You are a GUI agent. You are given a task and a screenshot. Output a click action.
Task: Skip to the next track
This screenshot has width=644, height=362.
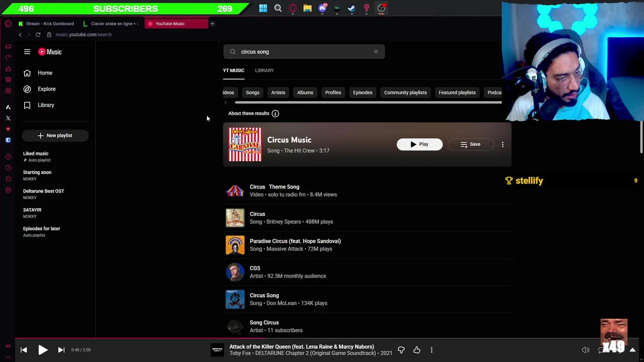tap(61, 350)
